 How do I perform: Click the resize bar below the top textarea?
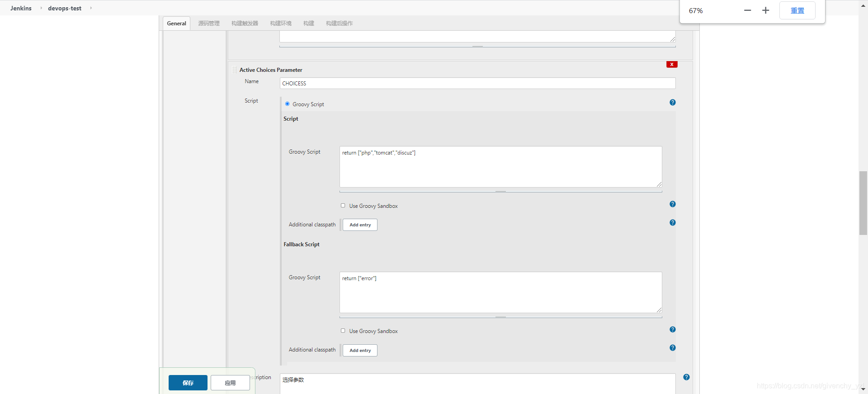click(x=477, y=46)
